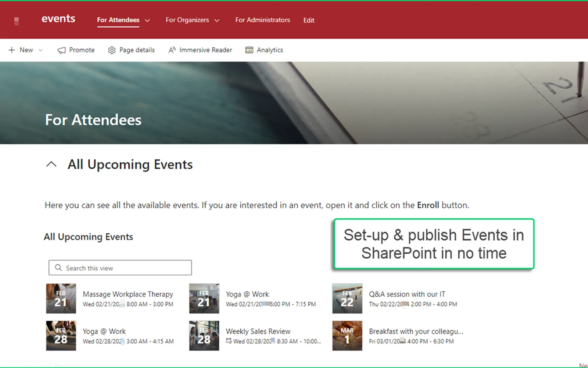Click the Analytics label
The width and height of the screenshot is (588, 368).
click(x=270, y=50)
